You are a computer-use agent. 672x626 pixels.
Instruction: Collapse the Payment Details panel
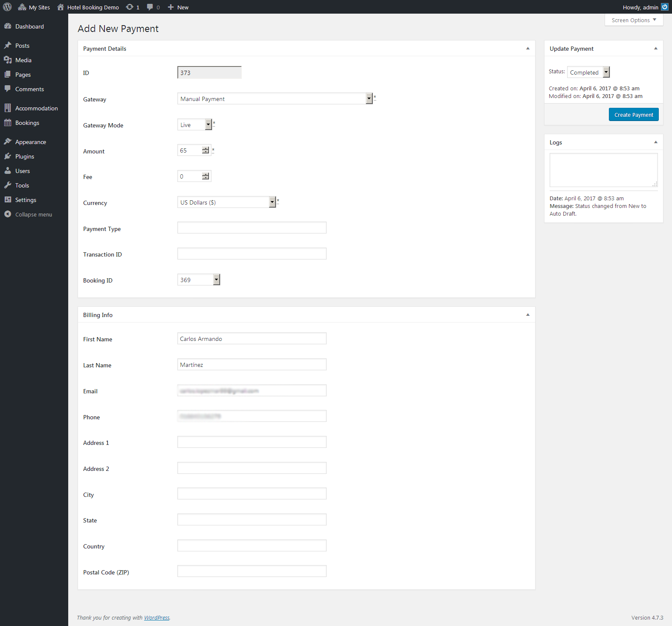[x=527, y=49]
